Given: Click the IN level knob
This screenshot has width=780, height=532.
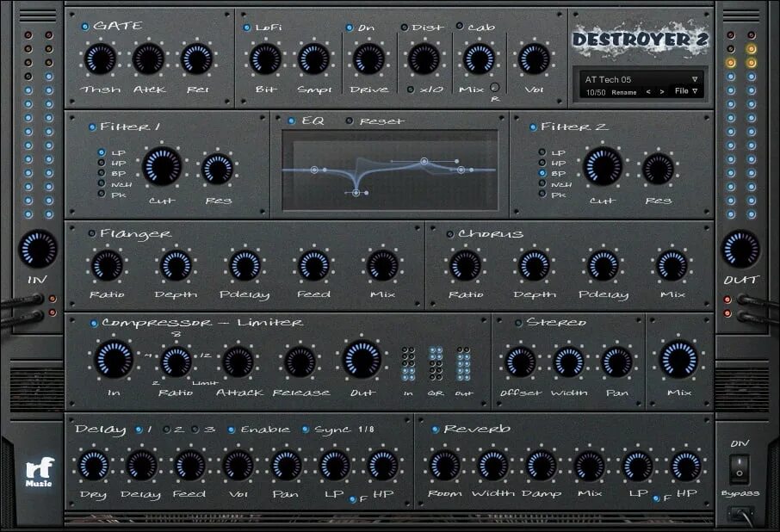Looking at the screenshot, I should 38,248.
